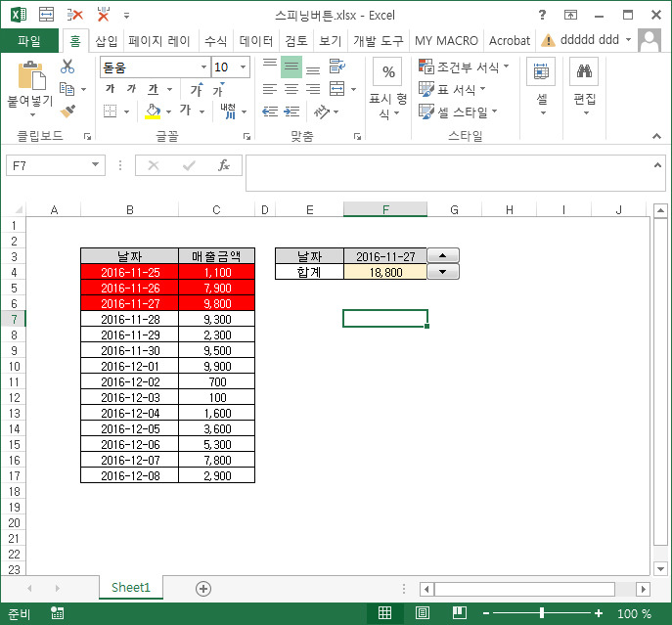Switch to Normal view
This screenshot has width=672, height=625.
[384, 613]
